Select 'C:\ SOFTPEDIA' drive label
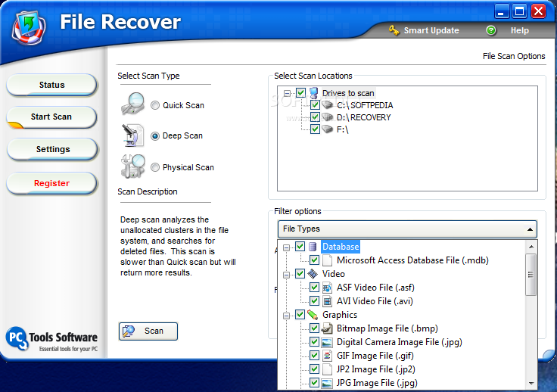 (365, 105)
